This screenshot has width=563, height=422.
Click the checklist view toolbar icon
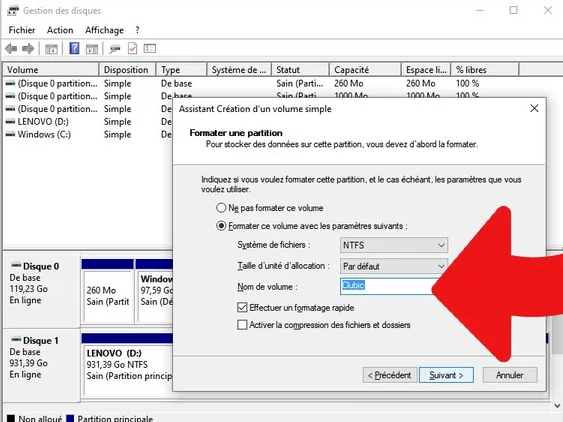(149, 48)
